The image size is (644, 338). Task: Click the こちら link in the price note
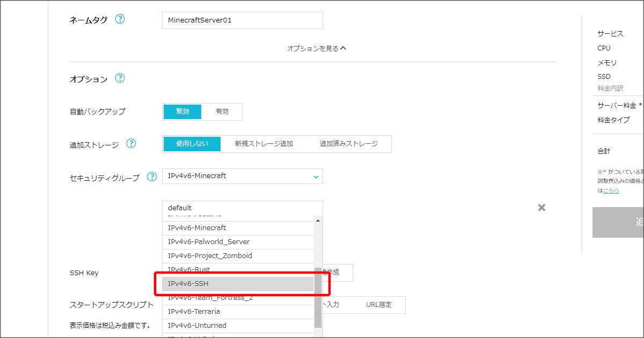[611, 190]
